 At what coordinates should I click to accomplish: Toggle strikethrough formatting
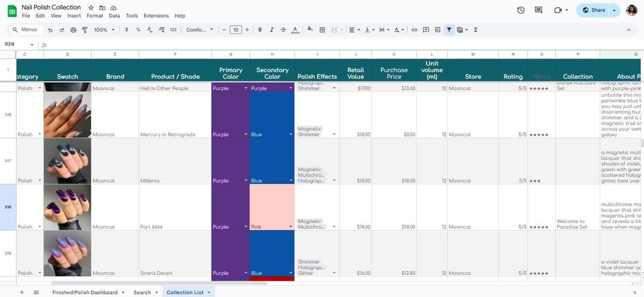click(x=283, y=30)
